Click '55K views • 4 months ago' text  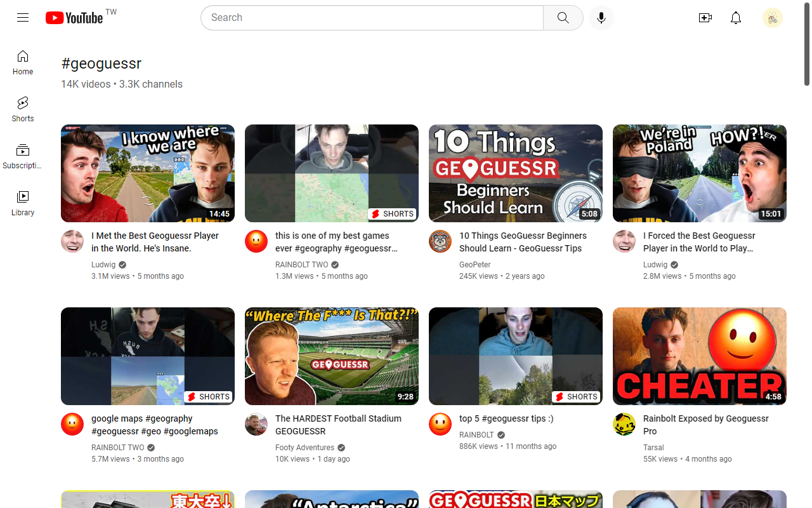pyautogui.click(x=688, y=459)
